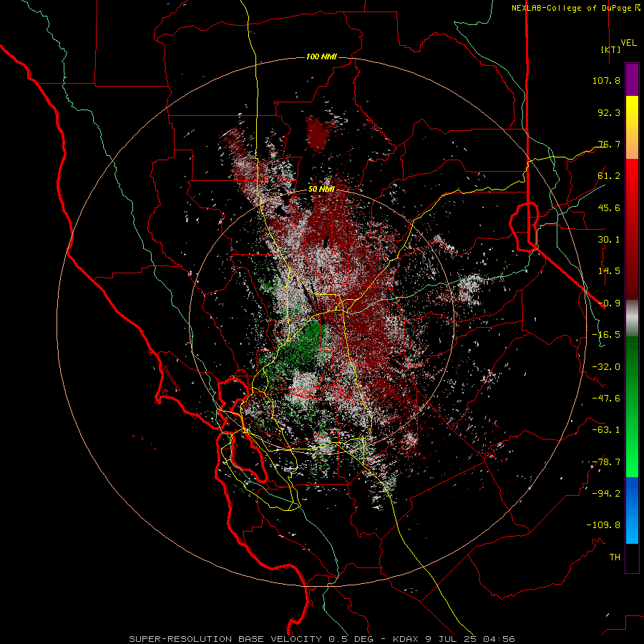
Task: Click the -78.7 velocity scale value
Action: [606, 462]
